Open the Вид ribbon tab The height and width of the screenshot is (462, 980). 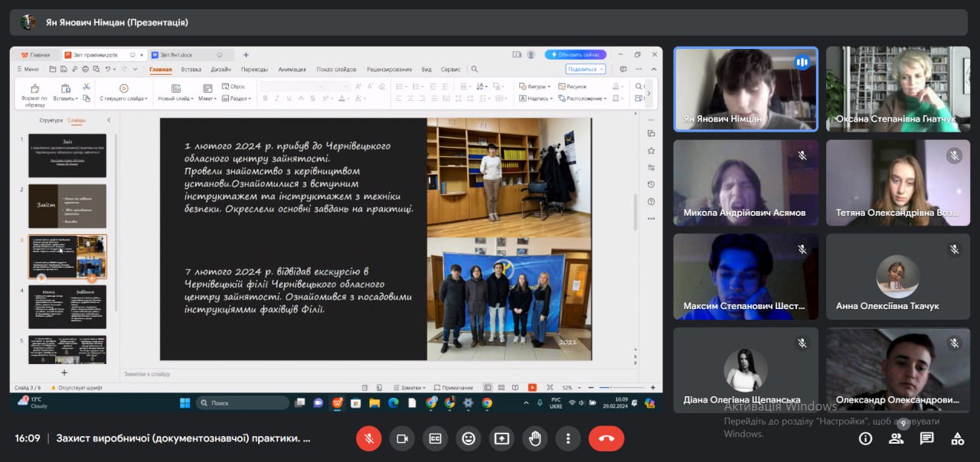(426, 69)
